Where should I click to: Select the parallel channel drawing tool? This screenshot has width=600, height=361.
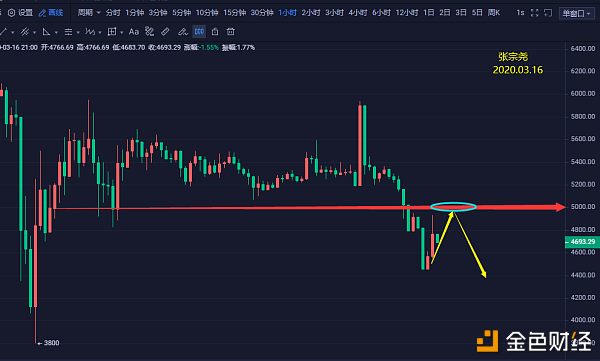25,31
